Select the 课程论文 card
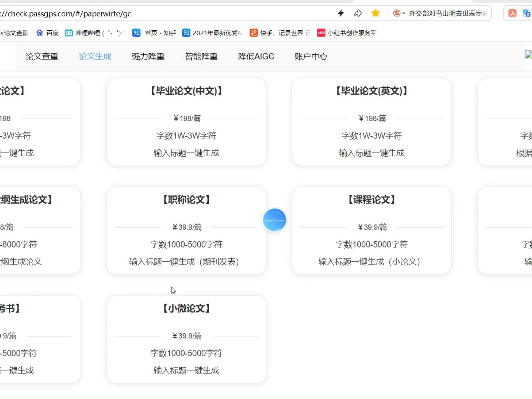This screenshot has width=532, height=399. [372, 231]
